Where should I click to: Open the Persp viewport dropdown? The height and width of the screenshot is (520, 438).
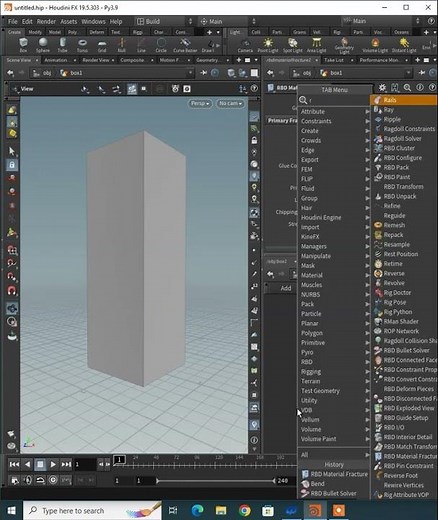pos(200,103)
